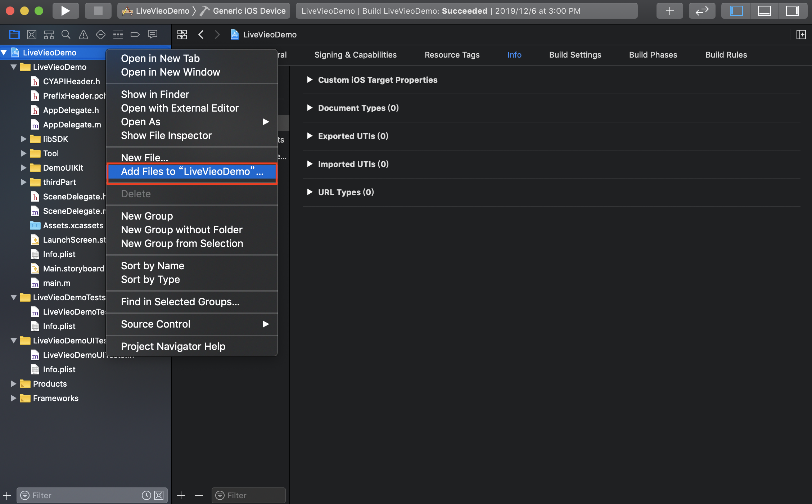812x504 pixels.
Task: Click the Library plus button in toolbar
Action: (669, 11)
